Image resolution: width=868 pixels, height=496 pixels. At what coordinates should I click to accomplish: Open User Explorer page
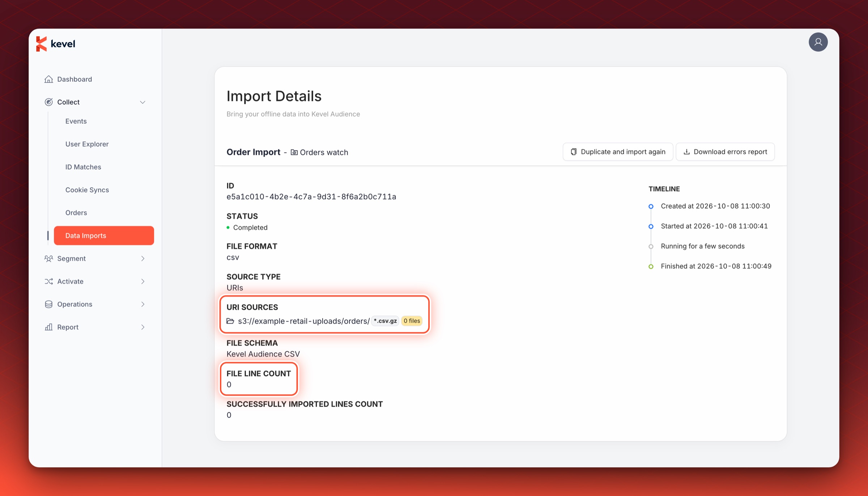[x=87, y=144]
